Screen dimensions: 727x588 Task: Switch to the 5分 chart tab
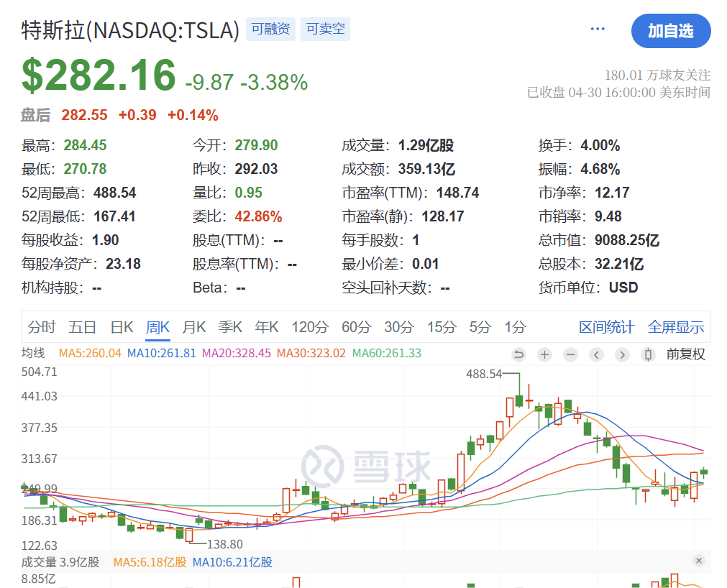point(480,327)
